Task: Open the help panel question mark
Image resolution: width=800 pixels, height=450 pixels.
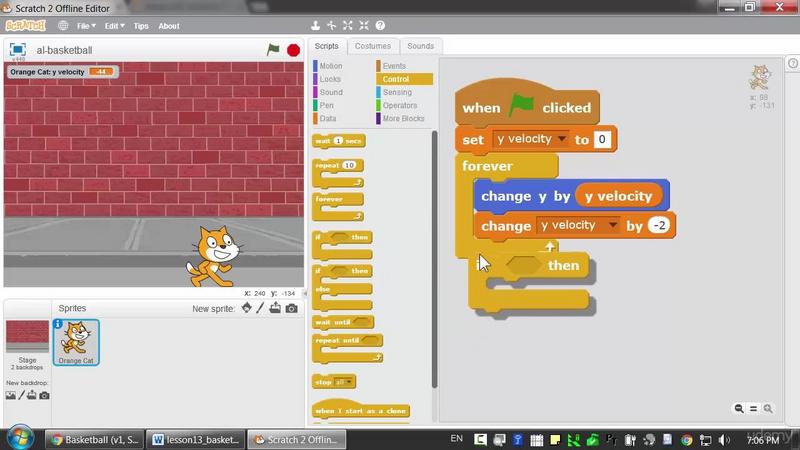Action: (x=793, y=63)
